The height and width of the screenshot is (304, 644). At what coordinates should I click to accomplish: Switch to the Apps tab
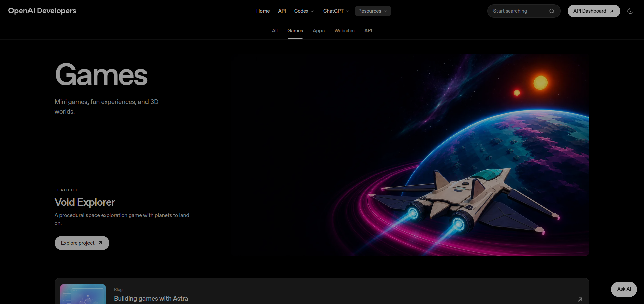pyautogui.click(x=318, y=31)
